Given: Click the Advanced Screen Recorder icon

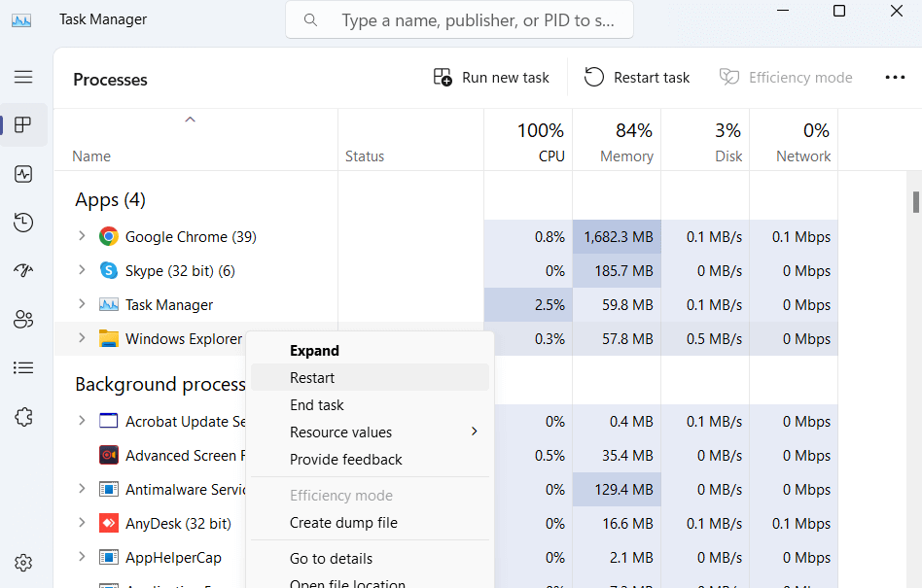Looking at the screenshot, I should point(109,455).
